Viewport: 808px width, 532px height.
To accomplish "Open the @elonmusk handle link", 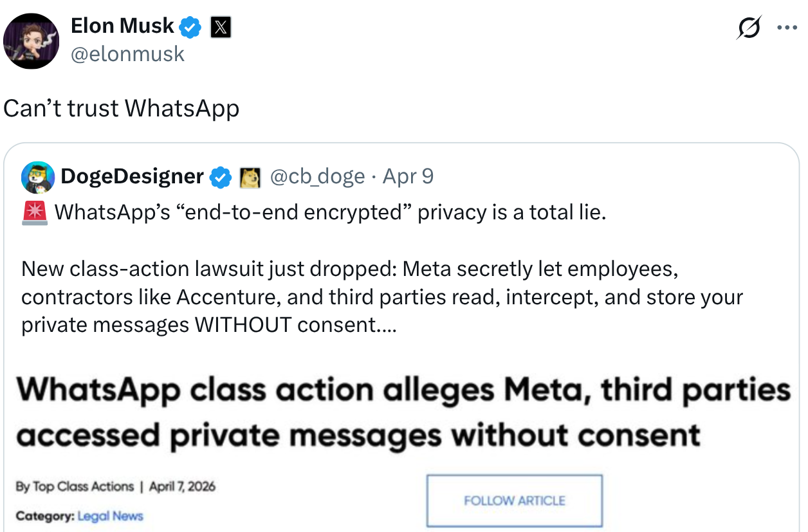I will pos(127,54).
